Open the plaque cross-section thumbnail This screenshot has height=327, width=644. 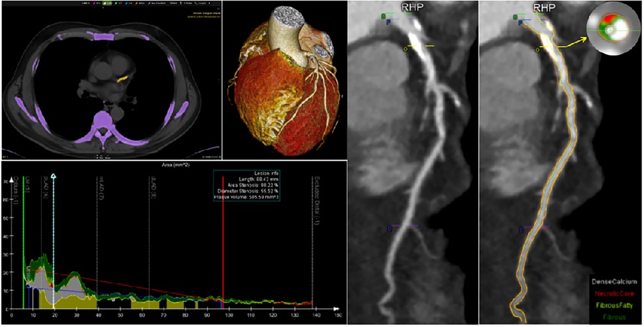tap(614, 30)
